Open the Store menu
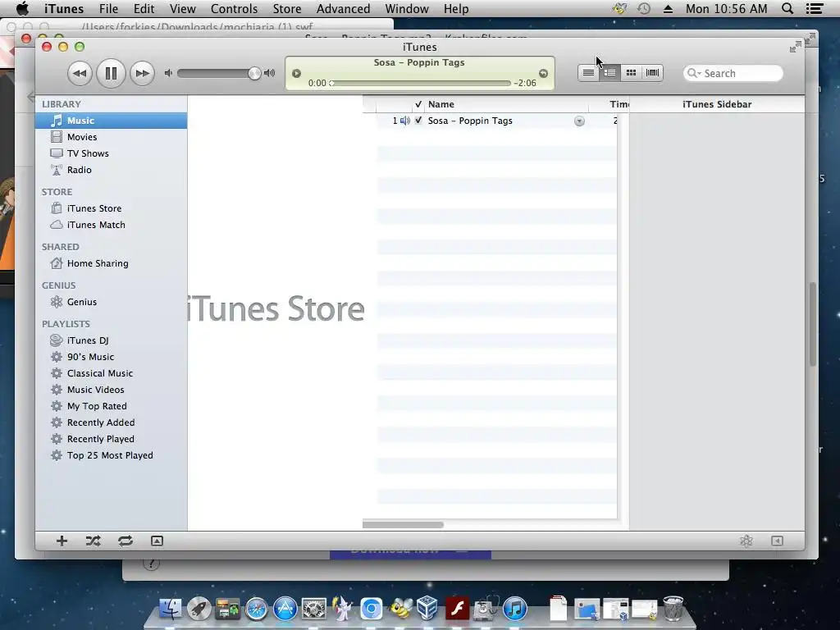840x630 pixels. [287, 8]
